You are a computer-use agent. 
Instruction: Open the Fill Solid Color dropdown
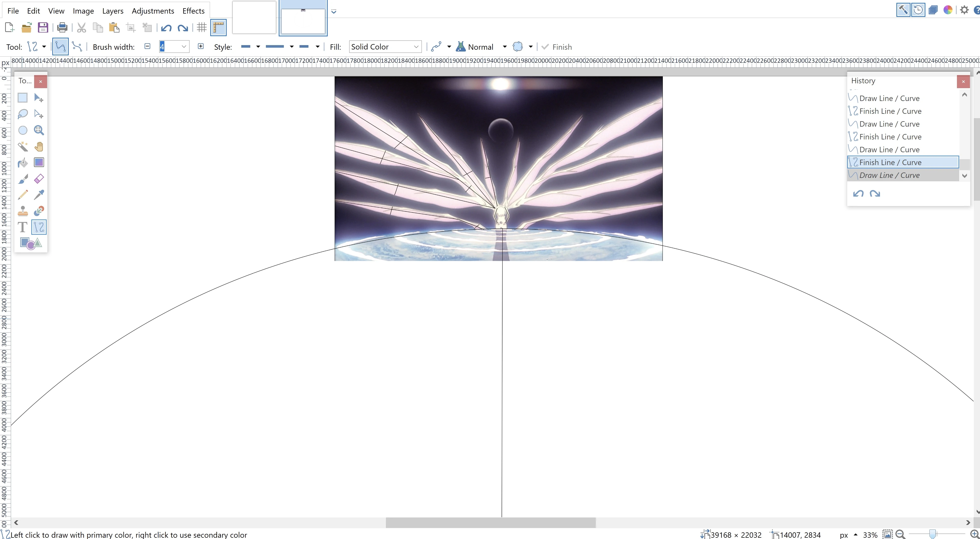click(385, 47)
